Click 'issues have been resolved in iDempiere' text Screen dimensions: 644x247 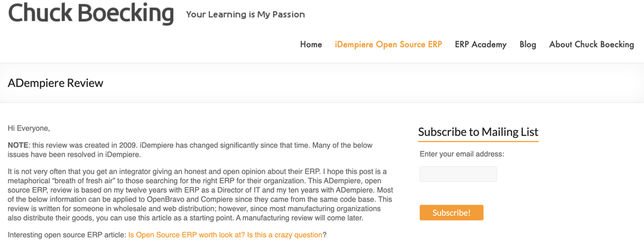[x=74, y=155]
